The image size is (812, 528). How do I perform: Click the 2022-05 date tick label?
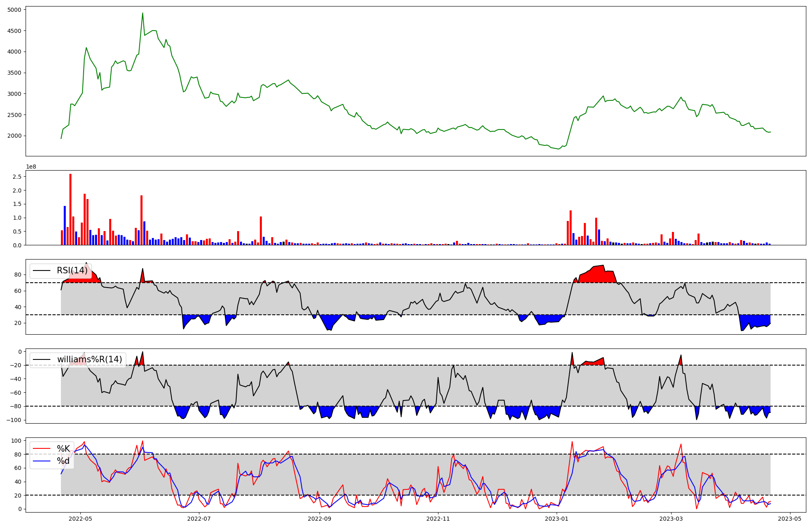tap(80, 519)
